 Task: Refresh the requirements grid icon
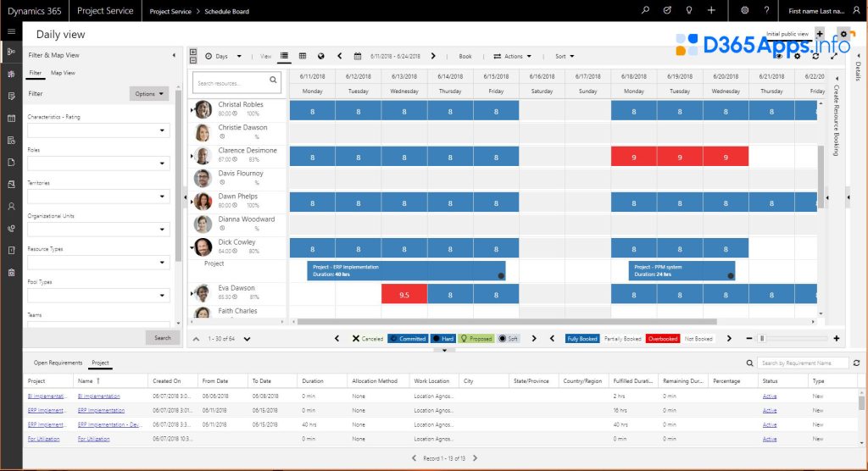click(x=856, y=363)
